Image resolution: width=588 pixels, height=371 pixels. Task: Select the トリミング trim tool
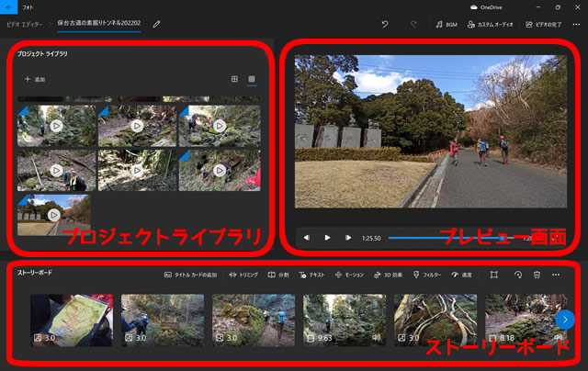(243, 275)
